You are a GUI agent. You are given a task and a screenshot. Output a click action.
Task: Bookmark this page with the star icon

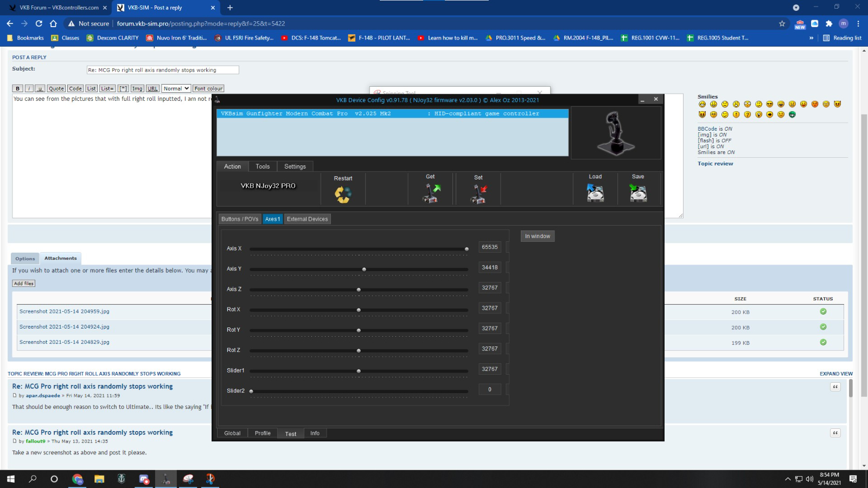782,23
